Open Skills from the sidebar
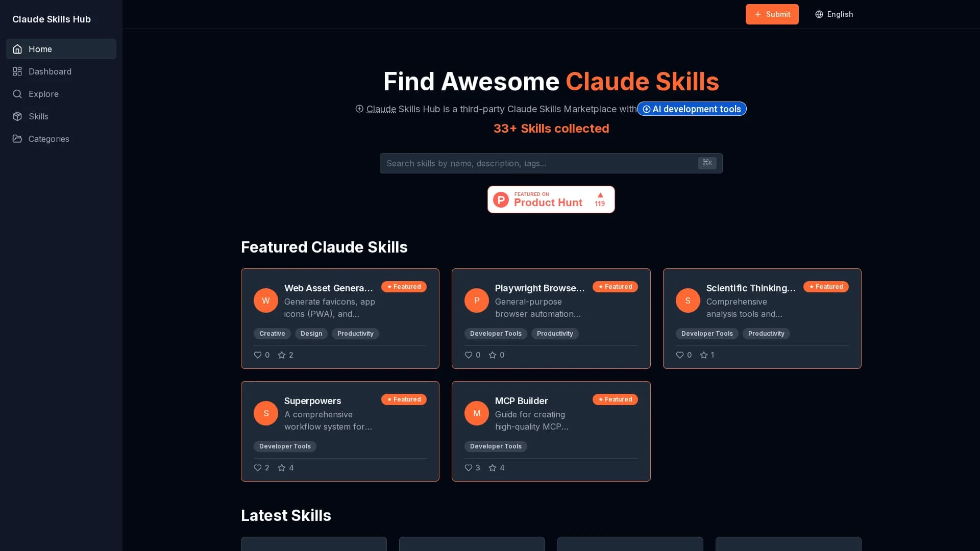Screen dimensions: 980x551 tap(61, 116)
